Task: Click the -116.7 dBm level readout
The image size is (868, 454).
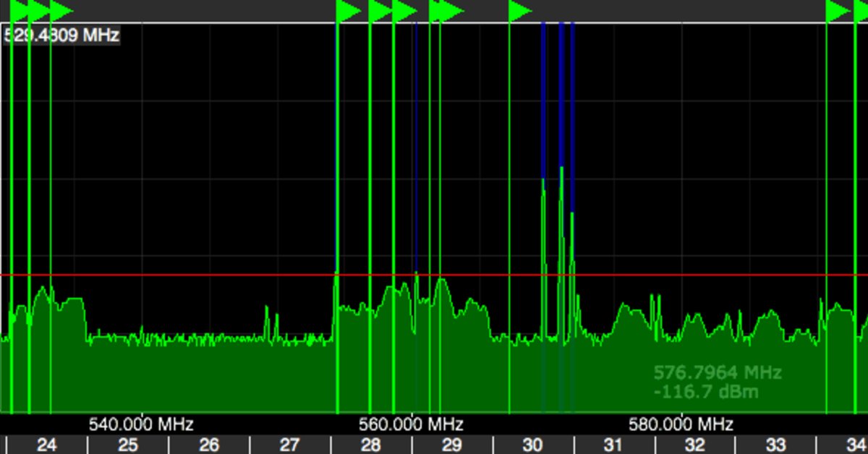Action: (706, 393)
